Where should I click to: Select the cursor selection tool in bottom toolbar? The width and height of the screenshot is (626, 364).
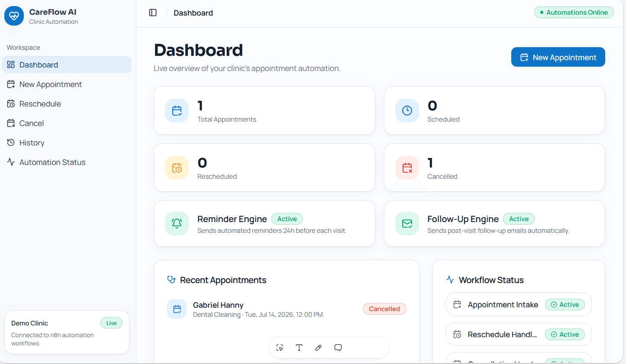pyautogui.click(x=280, y=348)
